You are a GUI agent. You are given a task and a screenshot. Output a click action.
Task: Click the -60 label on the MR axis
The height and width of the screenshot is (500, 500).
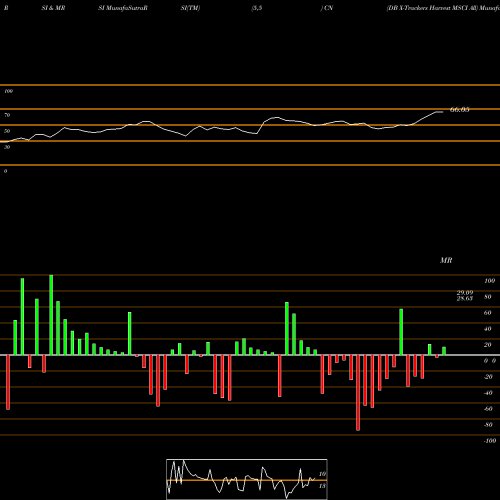[488, 409]
